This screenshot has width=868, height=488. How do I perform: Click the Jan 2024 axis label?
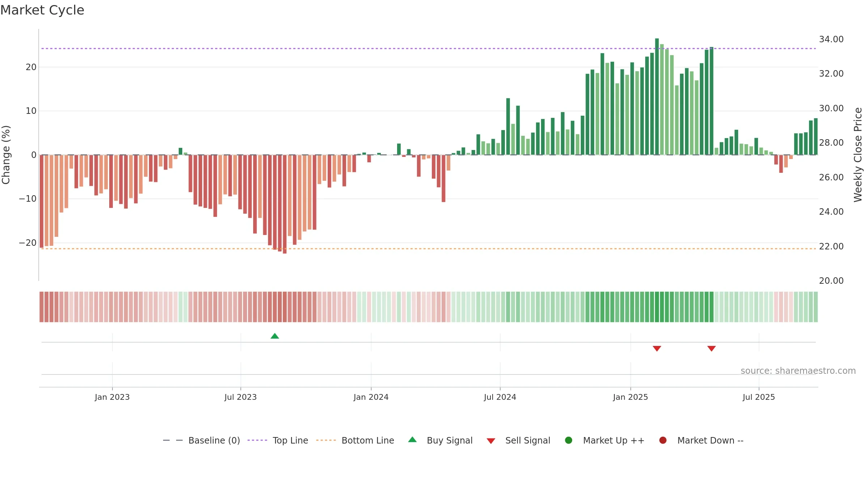(x=371, y=397)
